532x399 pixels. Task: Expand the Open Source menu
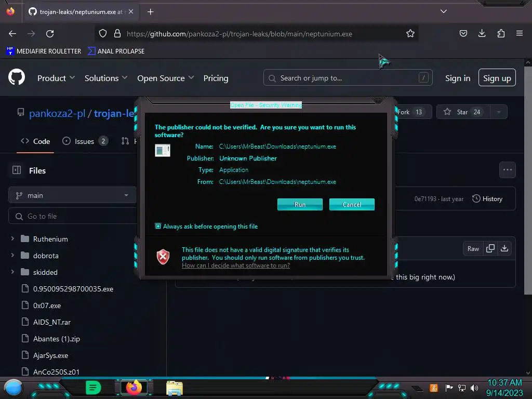pos(166,78)
